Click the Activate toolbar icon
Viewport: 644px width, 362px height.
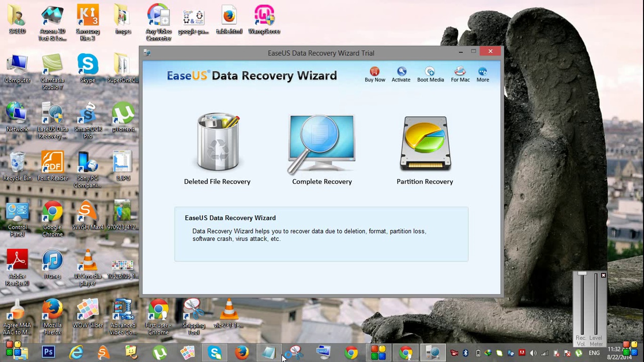point(401,74)
